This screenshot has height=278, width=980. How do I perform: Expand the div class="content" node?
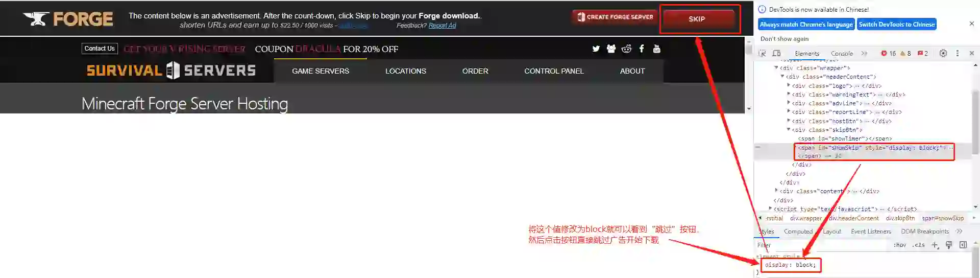pos(776,191)
